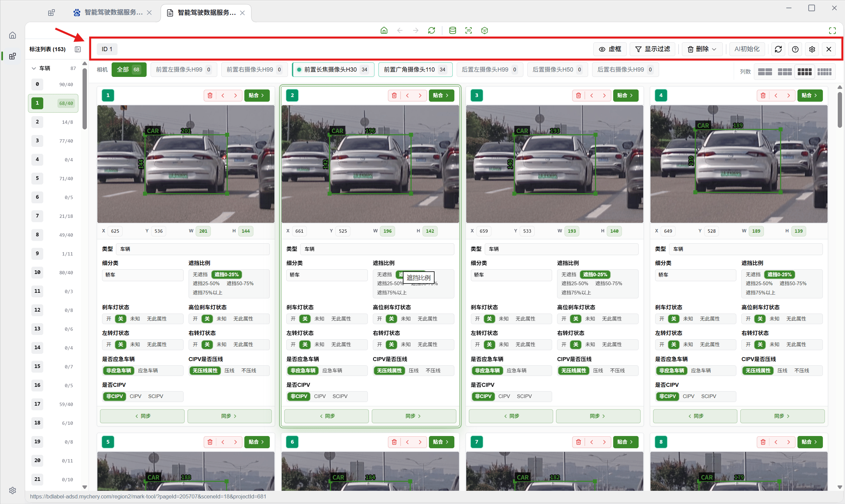The width and height of the screenshot is (845, 504).
Task: Click AI初始化 button
Action: coord(747,49)
